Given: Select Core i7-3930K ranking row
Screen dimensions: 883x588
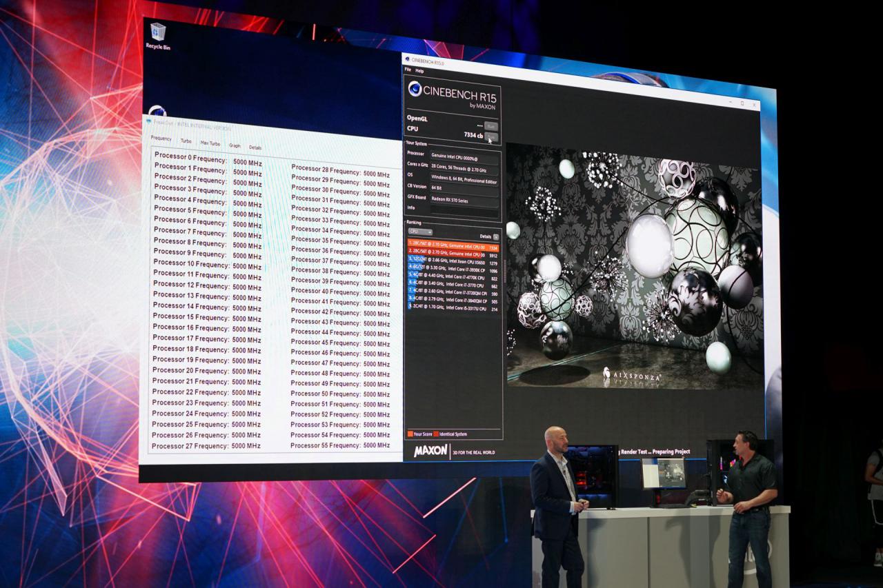Looking at the screenshot, I should point(453,270).
